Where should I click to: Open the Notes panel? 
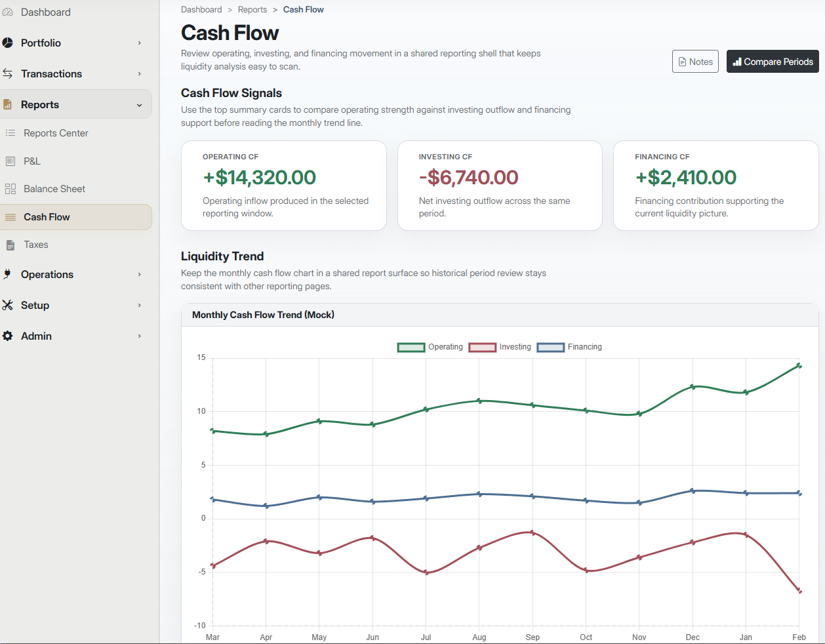(x=695, y=61)
